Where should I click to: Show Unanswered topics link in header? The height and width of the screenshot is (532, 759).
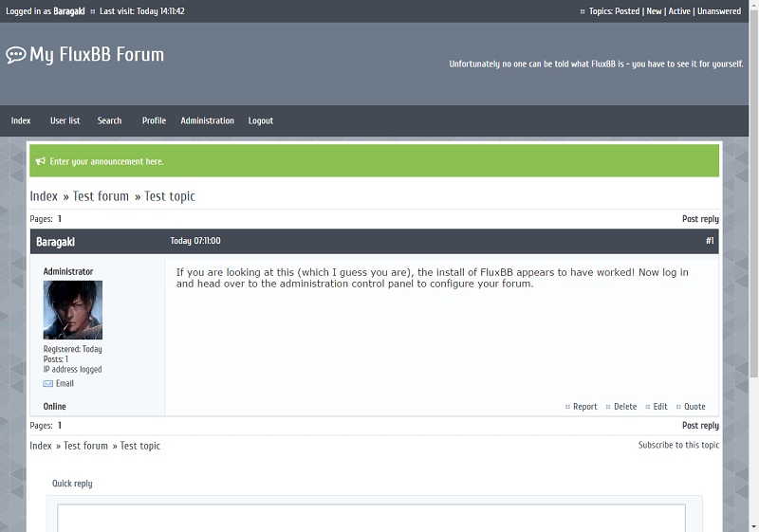pos(719,10)
